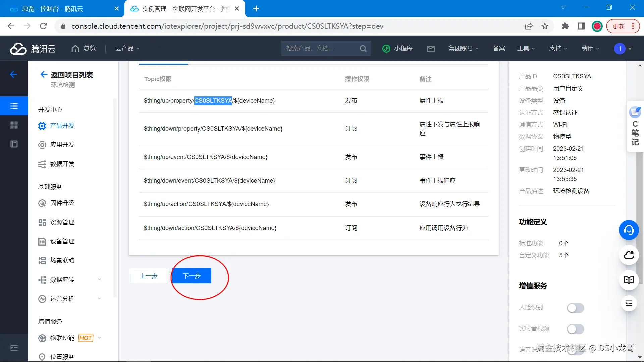
Task: Open the browser extensions puzzle icon
Action: click(565, 26)
